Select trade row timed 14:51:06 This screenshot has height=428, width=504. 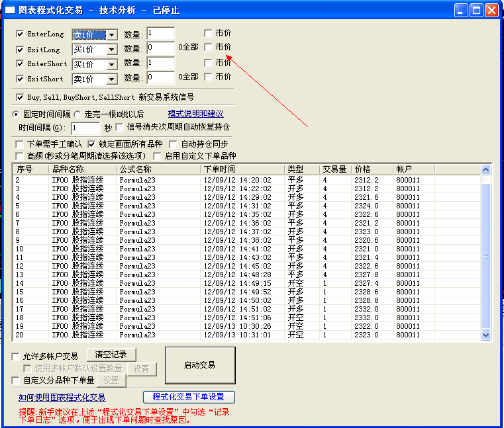coord(247,318)
